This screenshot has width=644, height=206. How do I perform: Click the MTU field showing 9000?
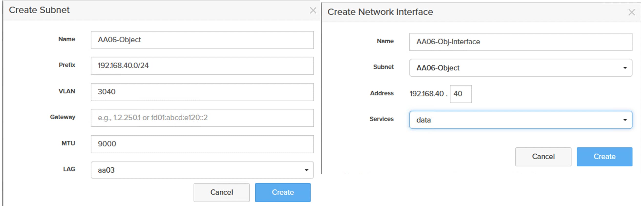point(202,144)
